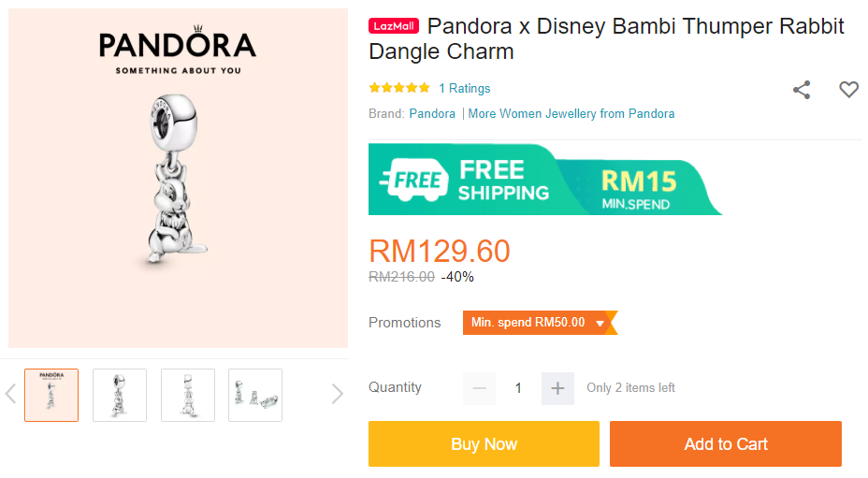
Task: Increase quantity with plus button
Action: click(x=557, y=388)
